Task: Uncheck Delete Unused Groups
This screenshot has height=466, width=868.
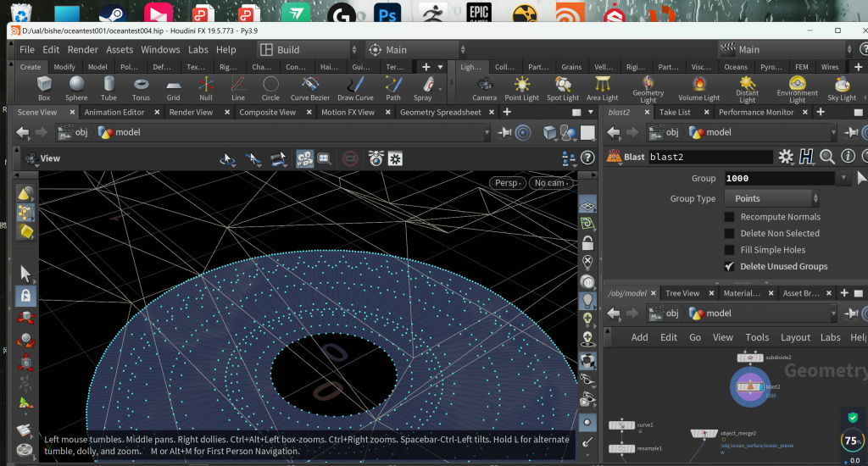Action: click(730, 267)
